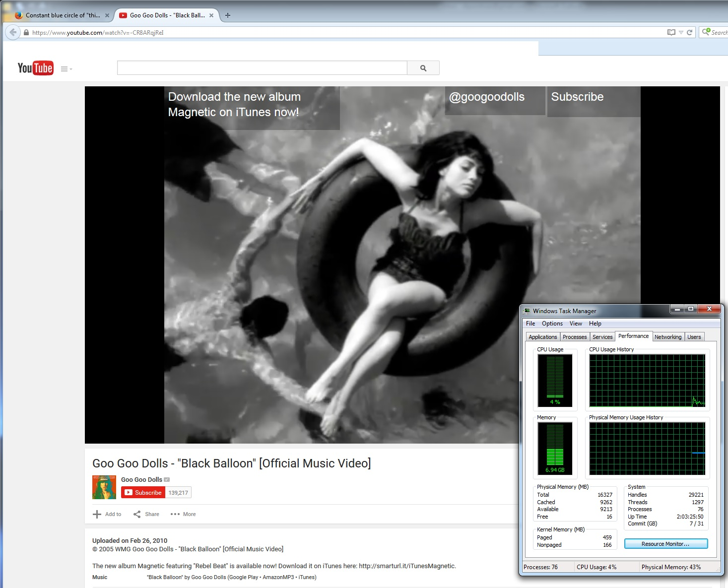The height and width of the screenshot is (588, 728).
Task: Click the Add to plus icon
Action: (x=97, y=514)
